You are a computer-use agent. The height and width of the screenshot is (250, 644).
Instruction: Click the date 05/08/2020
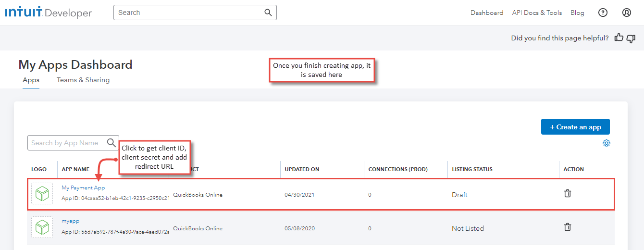pos(299,228)
